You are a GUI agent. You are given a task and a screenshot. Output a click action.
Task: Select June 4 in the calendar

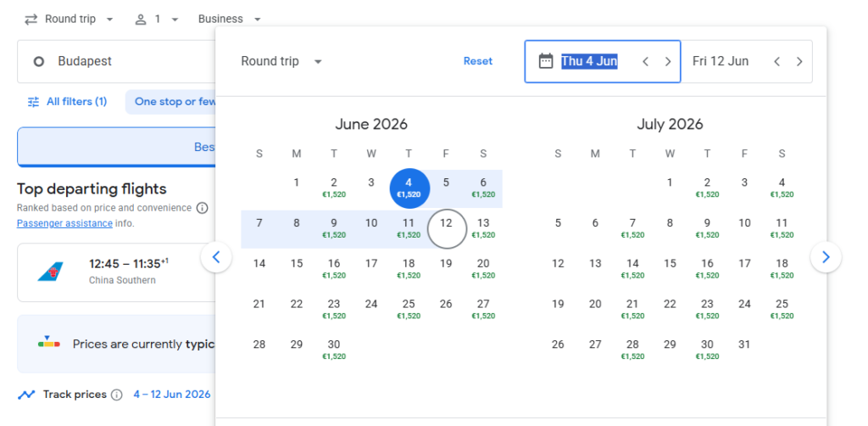point(409,188)
